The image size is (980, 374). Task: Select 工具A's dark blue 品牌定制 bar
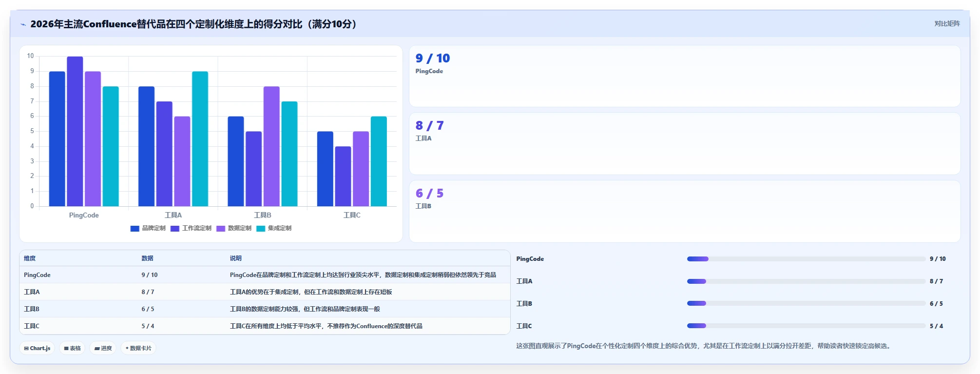tap(146, 146)
